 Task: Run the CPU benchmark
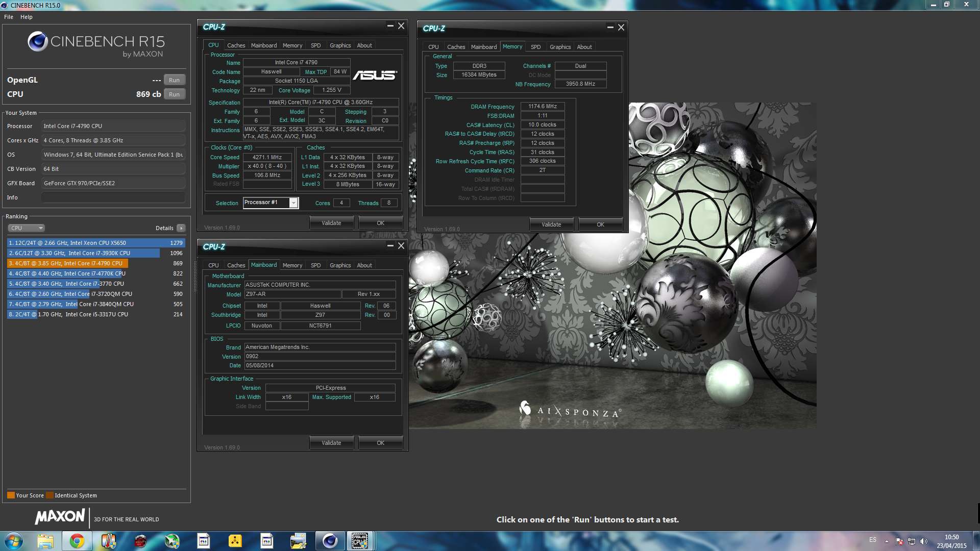[x=174, y=94]
